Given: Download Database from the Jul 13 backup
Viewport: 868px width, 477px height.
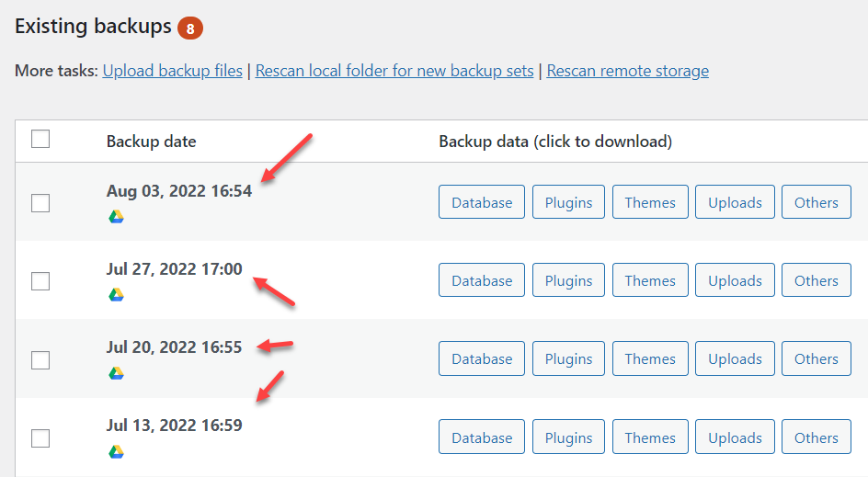Looking at the screenshot, I should point(482,437).
